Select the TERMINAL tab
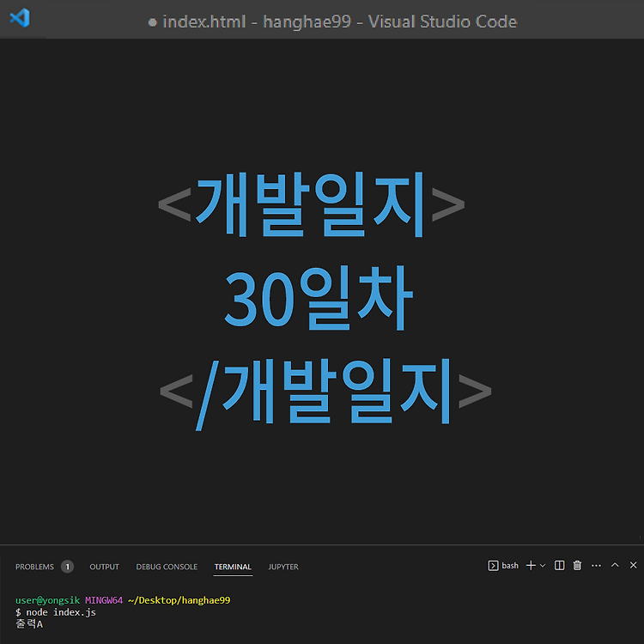The height and width of the screenshot is (644, 644). point(233,567)
